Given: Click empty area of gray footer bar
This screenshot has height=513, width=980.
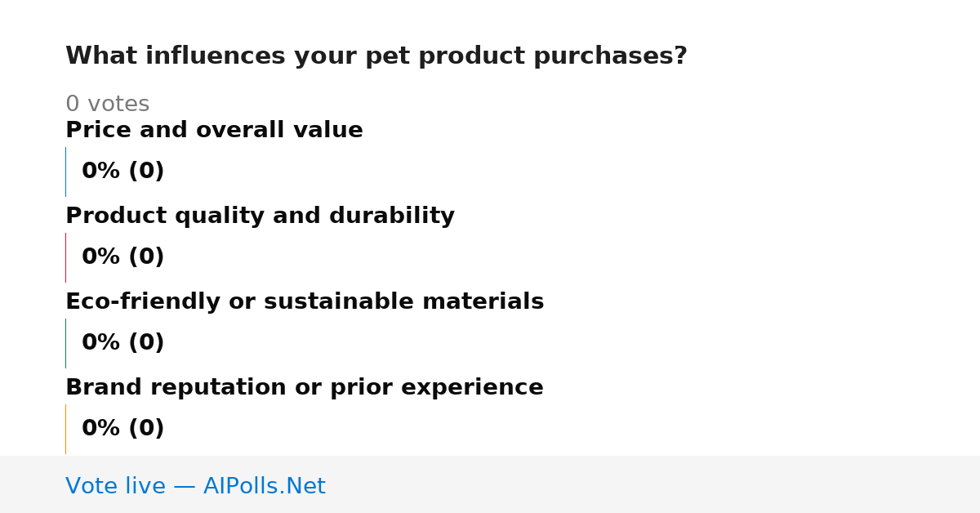Looking at the screenshot, I should click(653, 484).
